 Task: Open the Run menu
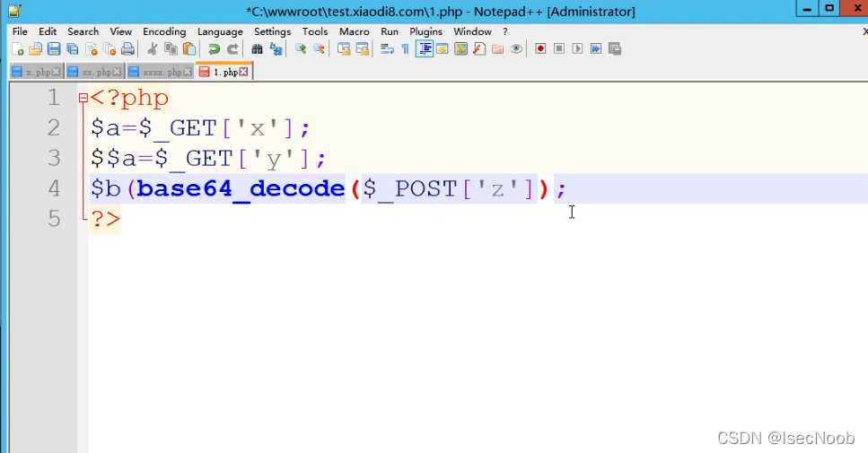[x=390, y=31]
